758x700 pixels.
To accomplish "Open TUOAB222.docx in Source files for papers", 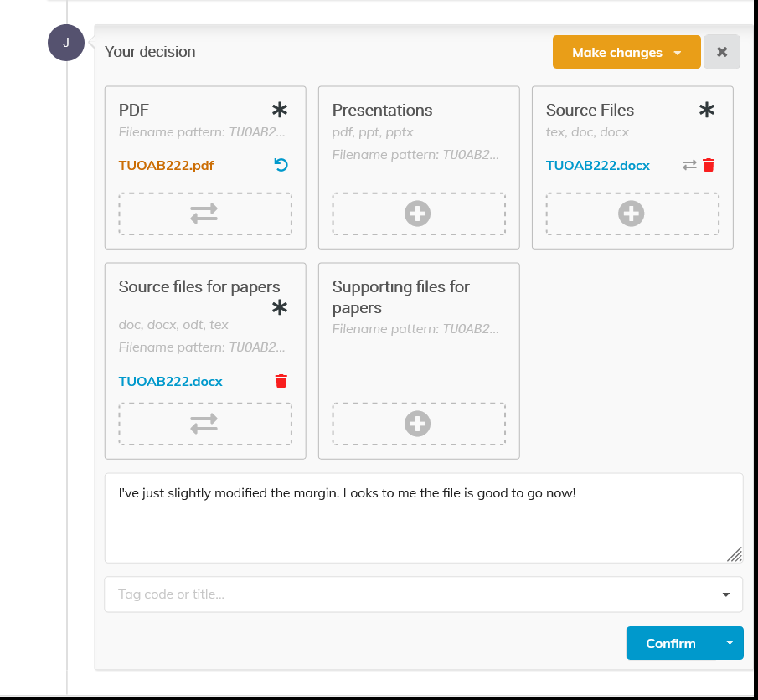I will click(x=170, y=381).
